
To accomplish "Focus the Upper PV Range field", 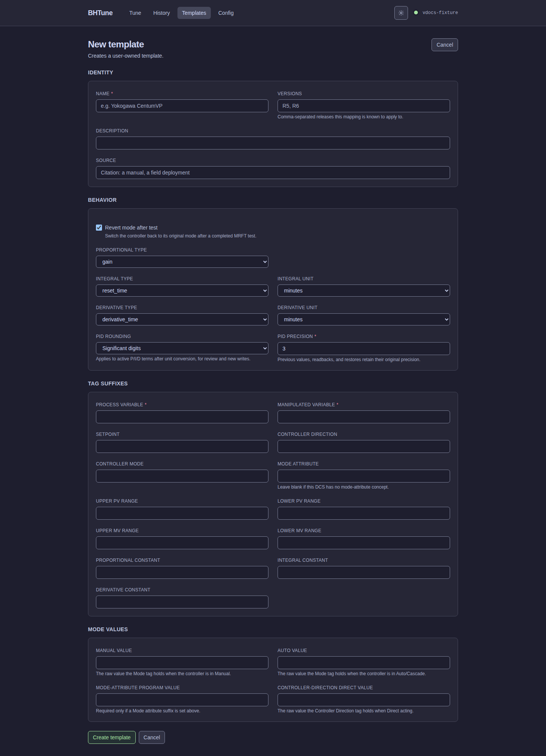I will click(182, 513).
